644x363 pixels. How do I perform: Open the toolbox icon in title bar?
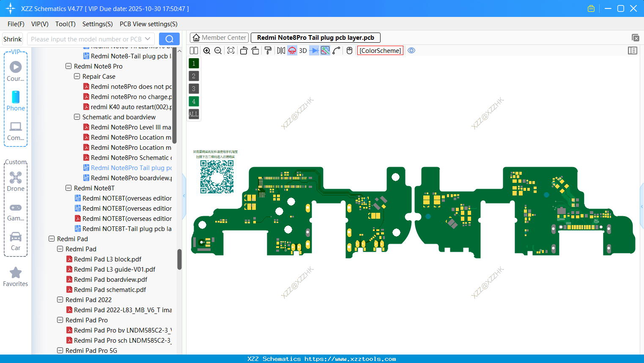pos(591,8)
